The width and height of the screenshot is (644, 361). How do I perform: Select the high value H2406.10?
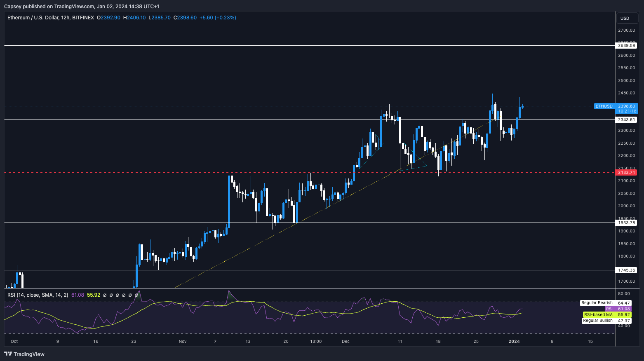(134, 18)
